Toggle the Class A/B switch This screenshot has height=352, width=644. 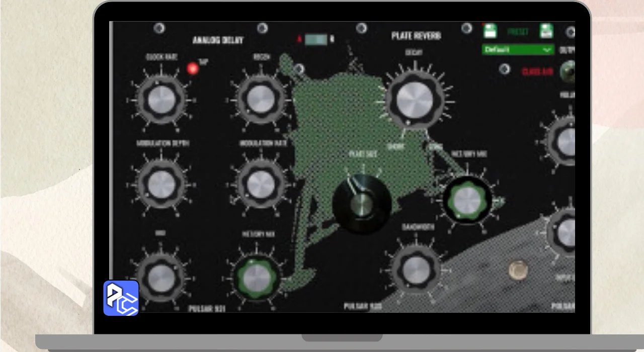tap(569, 72)
